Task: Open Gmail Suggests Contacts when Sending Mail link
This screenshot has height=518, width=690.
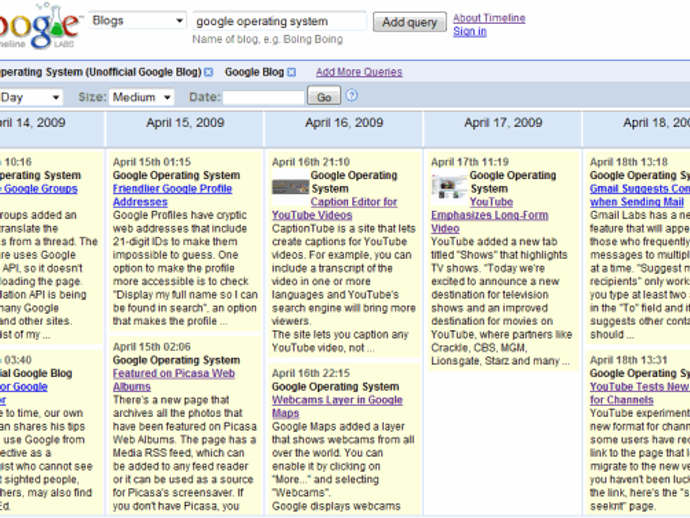Action: coord(640,195)
